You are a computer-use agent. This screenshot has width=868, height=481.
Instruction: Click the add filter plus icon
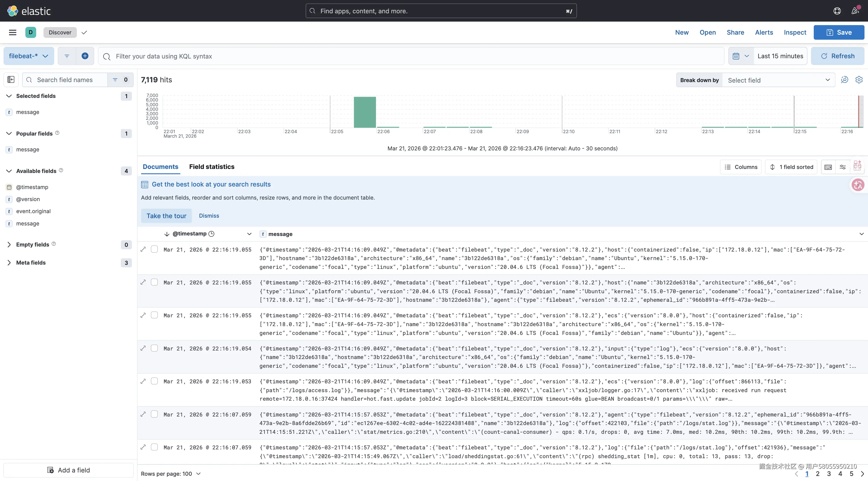(x=85, y=56)
